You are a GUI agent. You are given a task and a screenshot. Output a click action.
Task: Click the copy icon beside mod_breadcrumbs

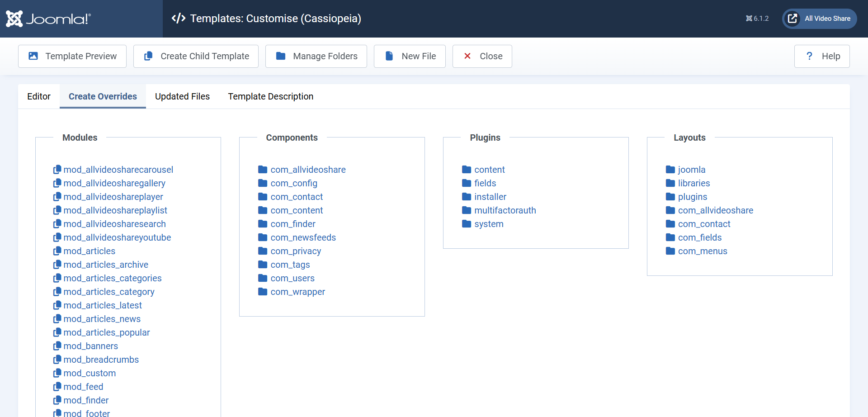(57, 360)
